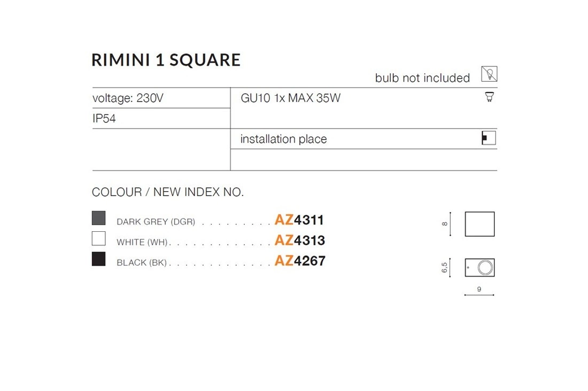
Task: Click the 6,5 depth dimension marker
Action: 445,268
